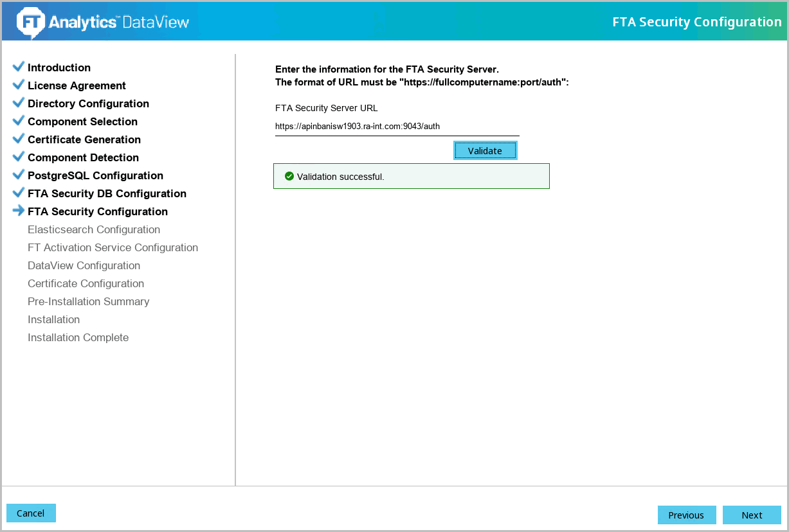The image size is (789, 532).
Task: Open the FT Activation Service Configuration step
Action: point(113,247)
